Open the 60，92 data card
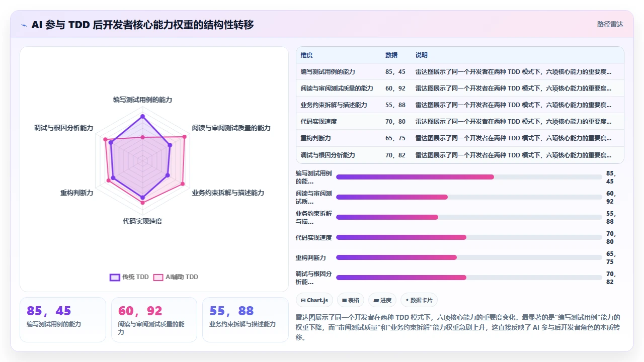 (x=154, y=320)
